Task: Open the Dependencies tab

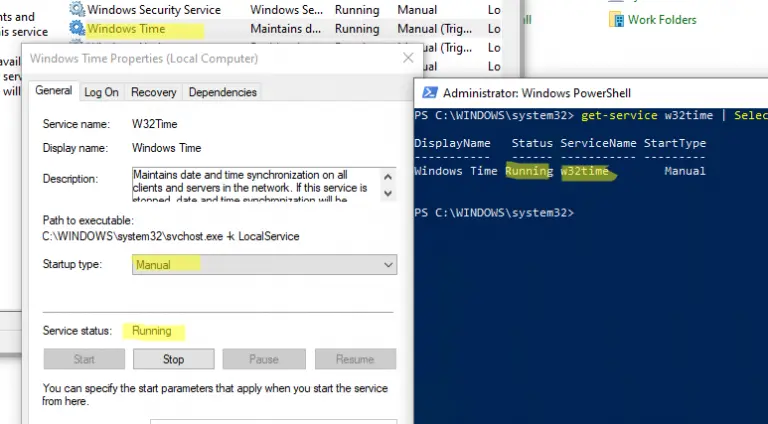Action: (222, 92)
